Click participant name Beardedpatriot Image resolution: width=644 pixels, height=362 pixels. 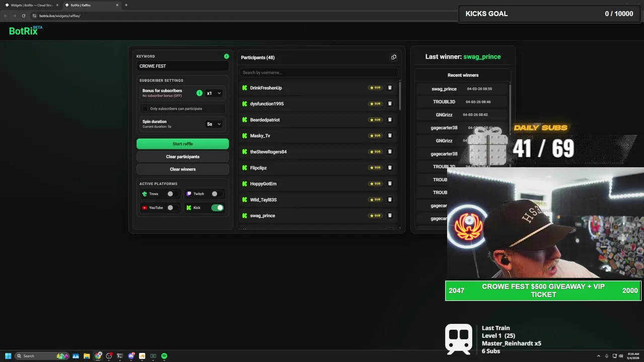[265, 120]
